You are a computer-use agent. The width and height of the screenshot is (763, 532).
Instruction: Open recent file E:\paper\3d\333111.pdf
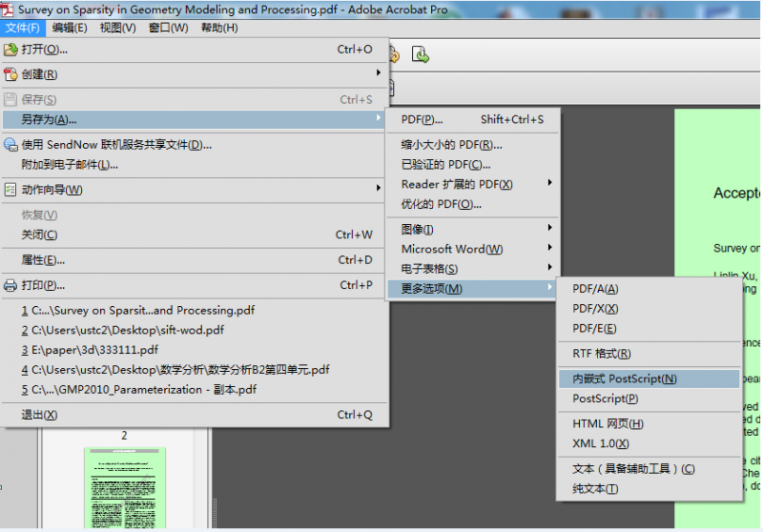tap(195, 350)
